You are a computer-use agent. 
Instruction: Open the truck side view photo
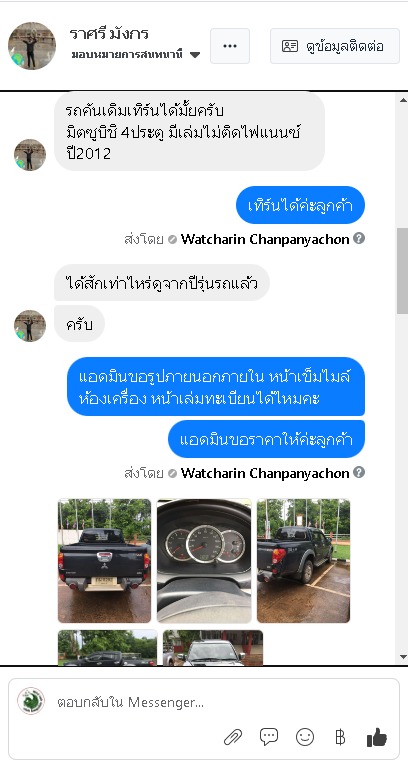coord(303,560)
